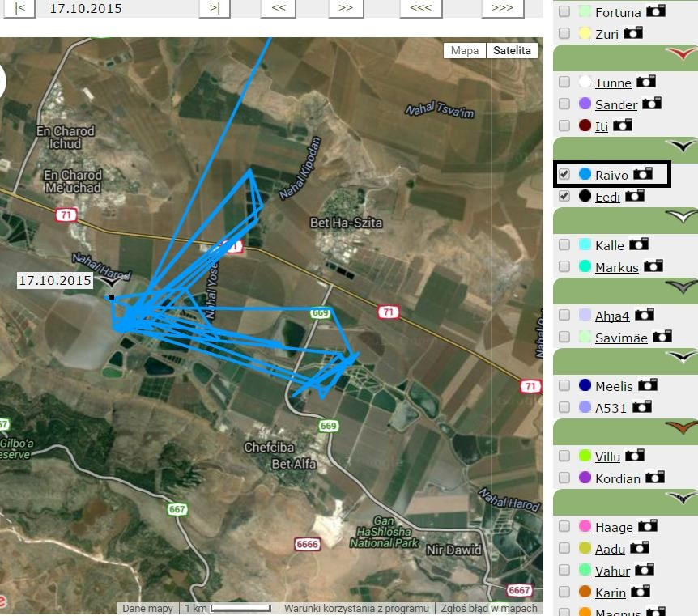Enable the Tunne checkbox
This screenshot has height=616, width=698.
564,82
